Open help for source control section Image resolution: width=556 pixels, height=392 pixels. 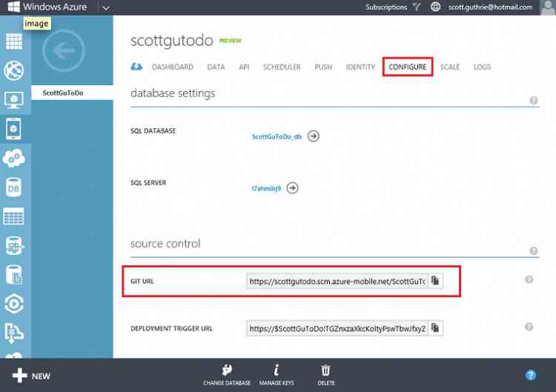pyautogui.click(x=533, y=251)
